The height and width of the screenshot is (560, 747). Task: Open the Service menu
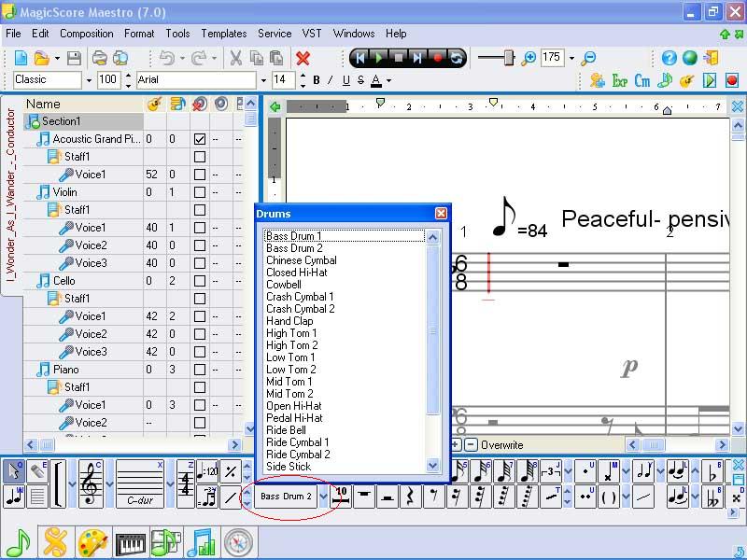(x=275, y=34)
